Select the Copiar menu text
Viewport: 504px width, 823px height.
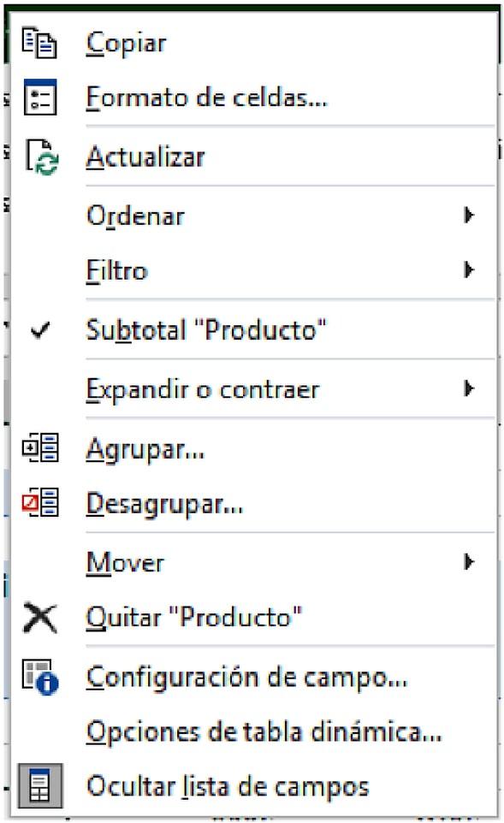[126, 44]
